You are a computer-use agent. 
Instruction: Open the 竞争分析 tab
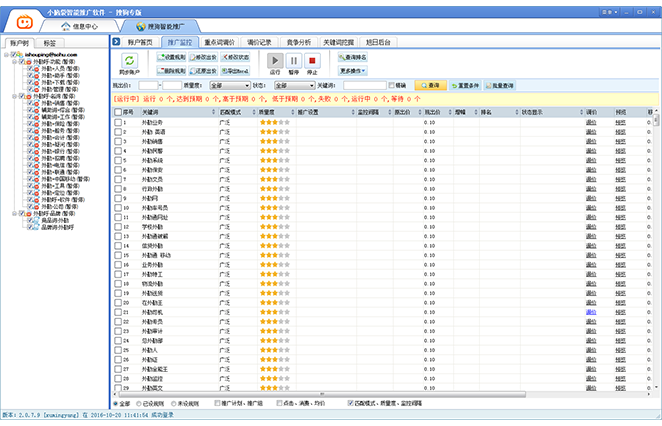point(299,42)
